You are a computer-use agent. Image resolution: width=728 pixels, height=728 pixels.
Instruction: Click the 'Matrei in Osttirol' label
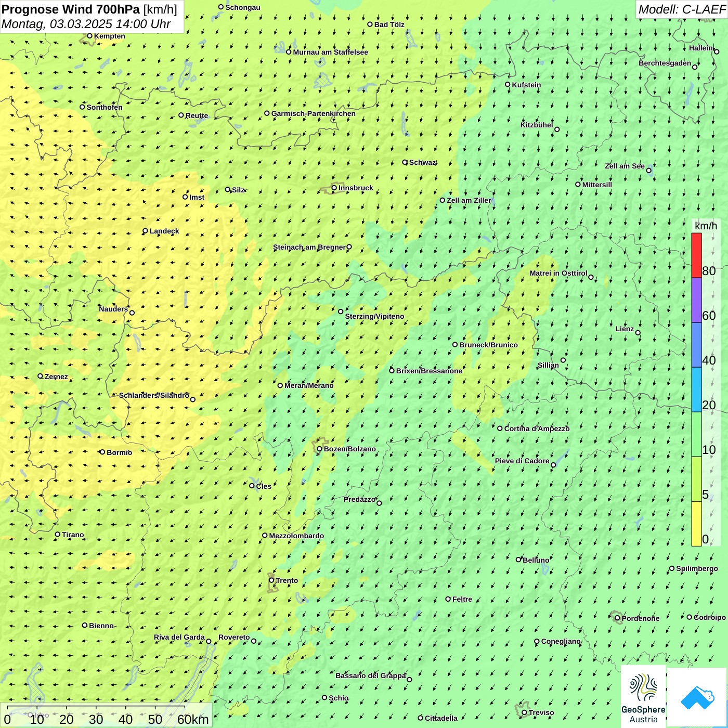pos(558,273)
